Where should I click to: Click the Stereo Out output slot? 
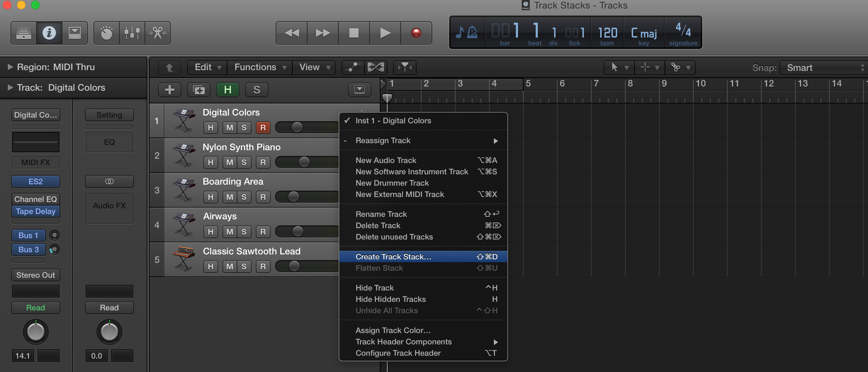35,275
